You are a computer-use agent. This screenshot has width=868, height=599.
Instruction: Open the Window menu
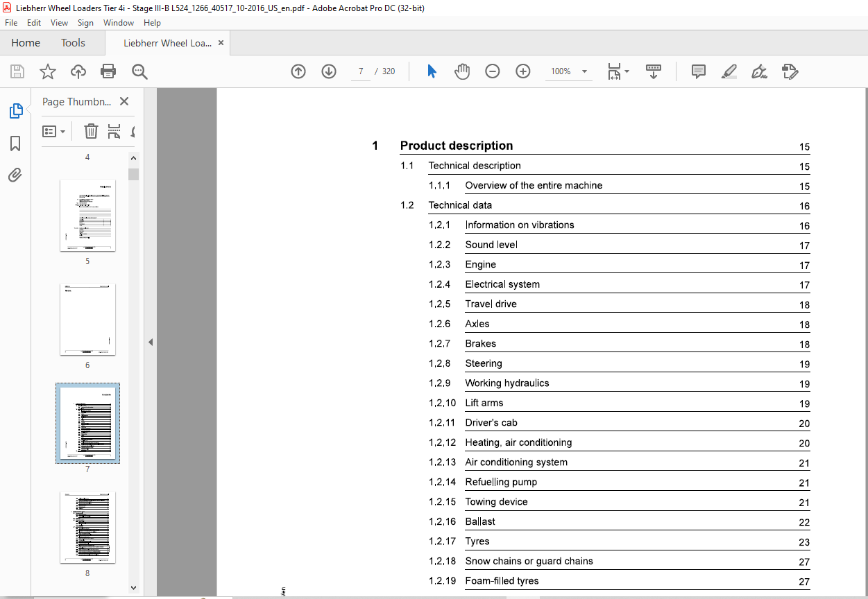(119, 23)
